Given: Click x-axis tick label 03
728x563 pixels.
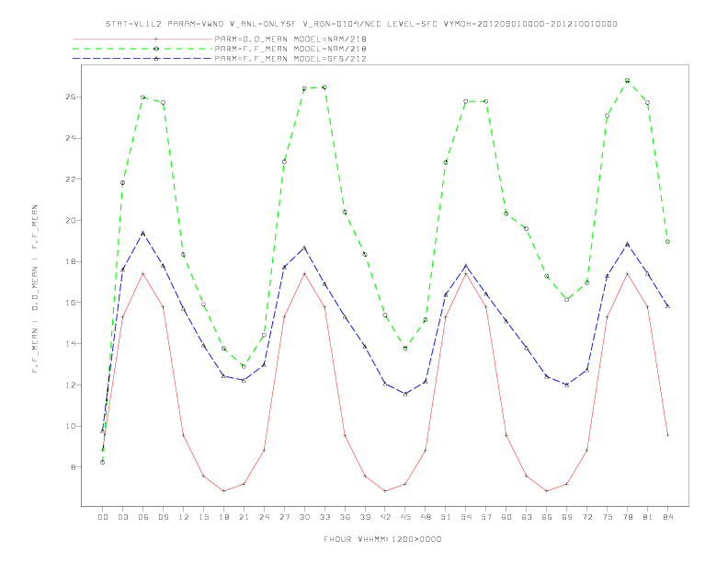Looking at the screenshot, I should pyautogui.click(x=122, y=517).
